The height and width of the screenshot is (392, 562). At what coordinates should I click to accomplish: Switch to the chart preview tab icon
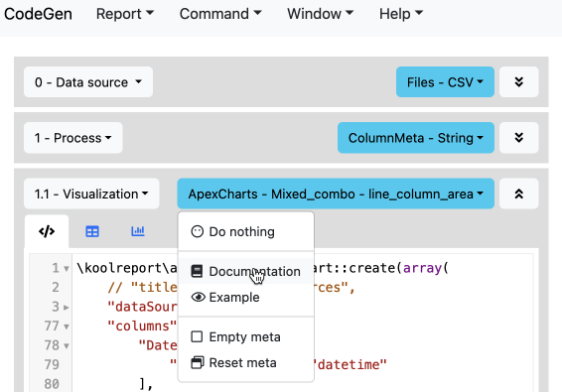(138, 231)
